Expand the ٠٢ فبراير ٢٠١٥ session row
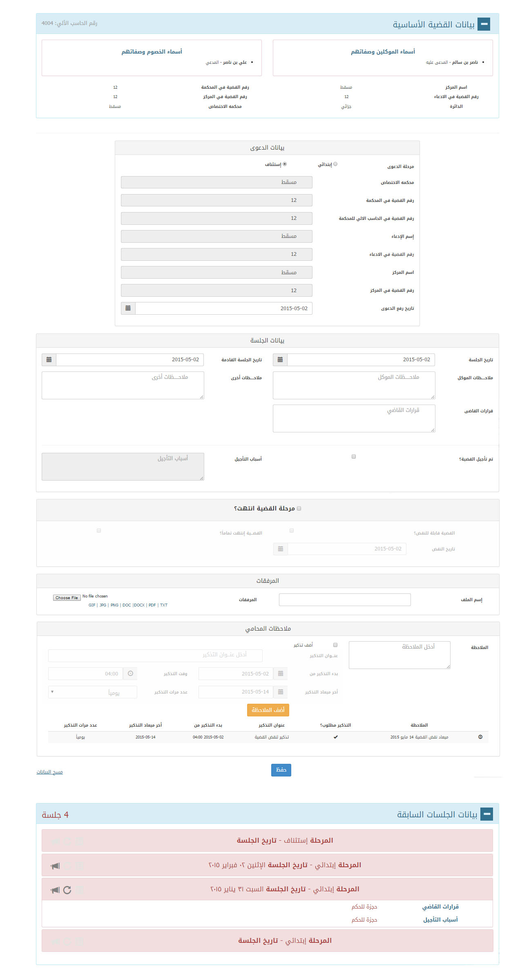This screenshot has height=980, width=531. click(x=268, y=865)
